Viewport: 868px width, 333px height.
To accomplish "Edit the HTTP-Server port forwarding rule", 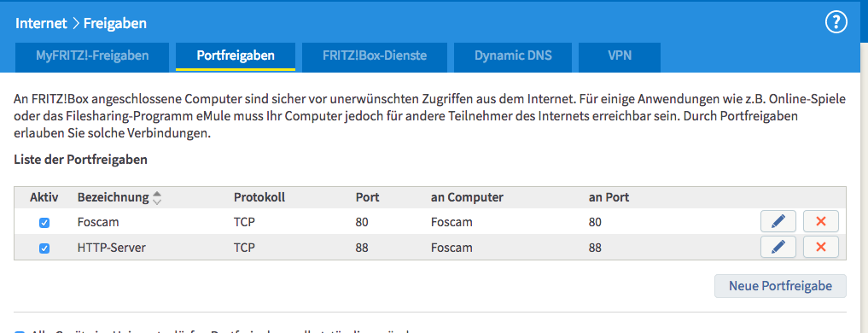I will pyautogui.click(x=778, y=247).
